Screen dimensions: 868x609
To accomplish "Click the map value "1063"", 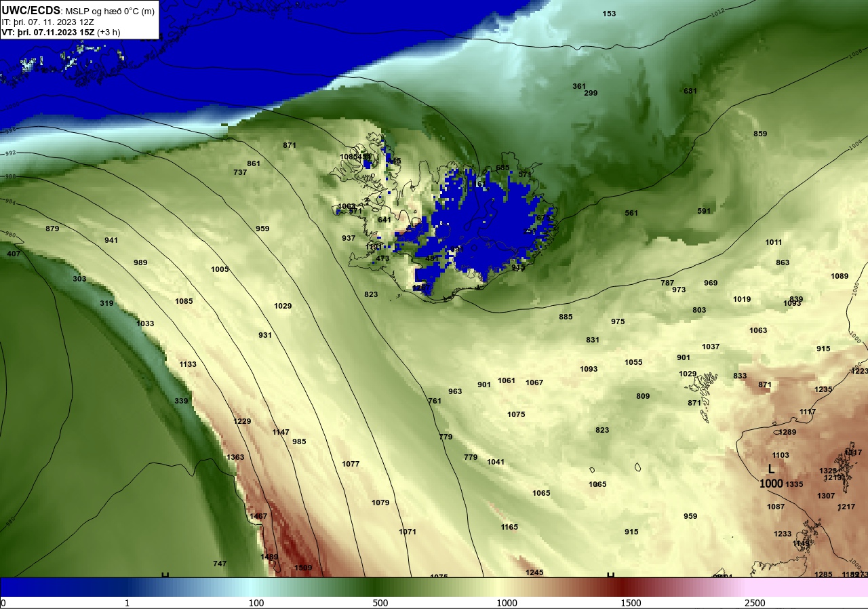I will (x=758, y=330).
